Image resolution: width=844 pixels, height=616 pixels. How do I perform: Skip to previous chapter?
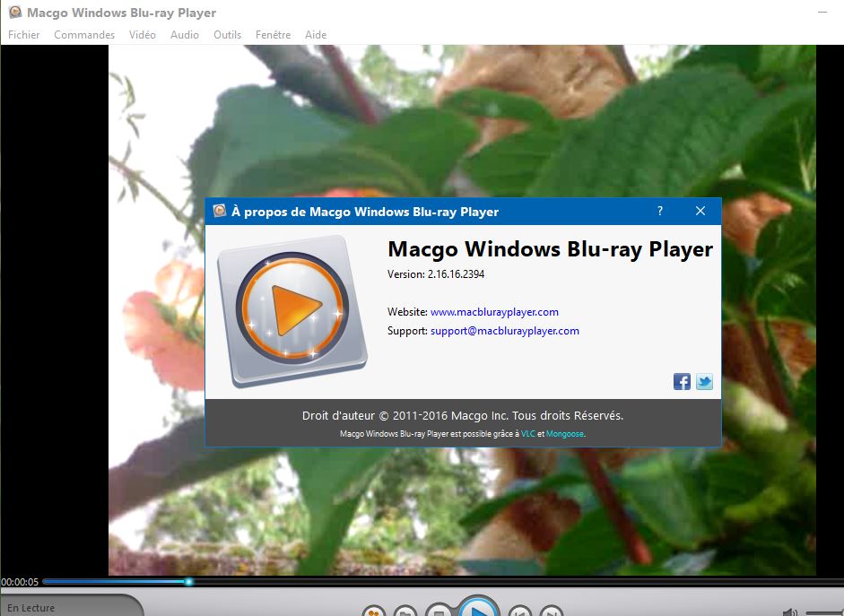[x=518, y=613]
